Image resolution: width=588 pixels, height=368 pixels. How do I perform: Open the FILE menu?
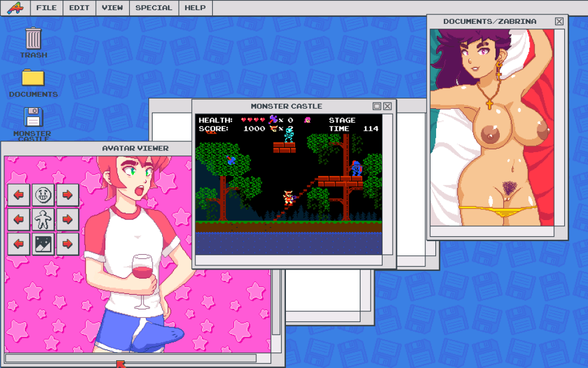click(x=46, y=8)
